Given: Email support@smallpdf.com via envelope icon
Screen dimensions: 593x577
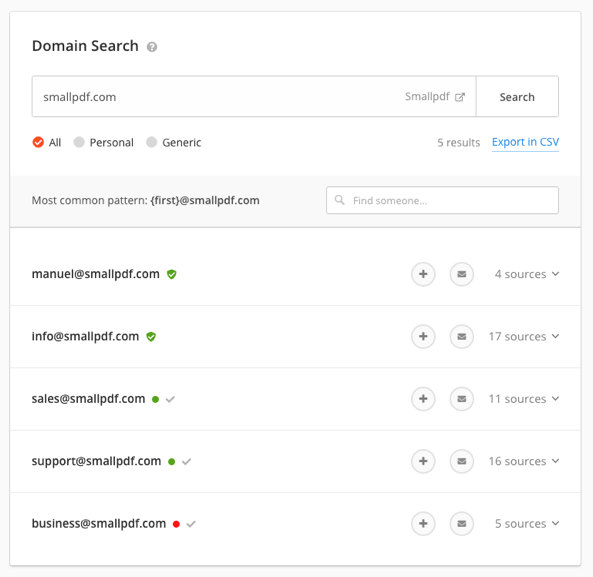Looking at the screenshot, I should pyautogui.click(x=462, y=461).
